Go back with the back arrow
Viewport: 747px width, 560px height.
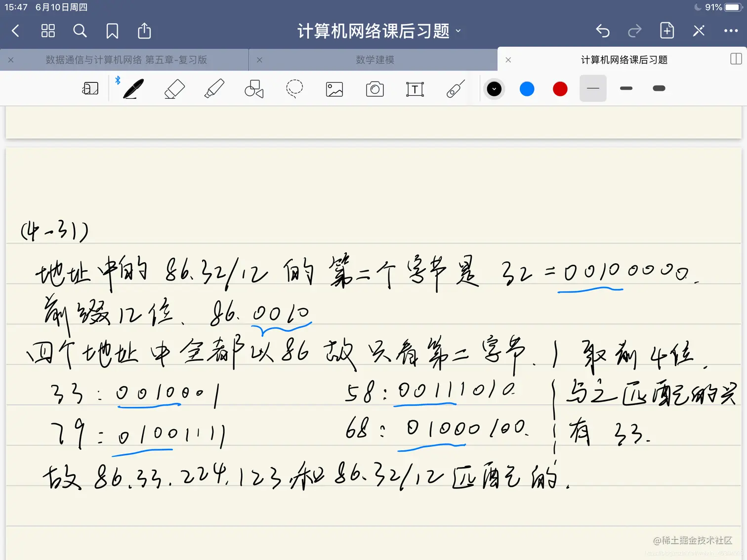click(15, 31)
